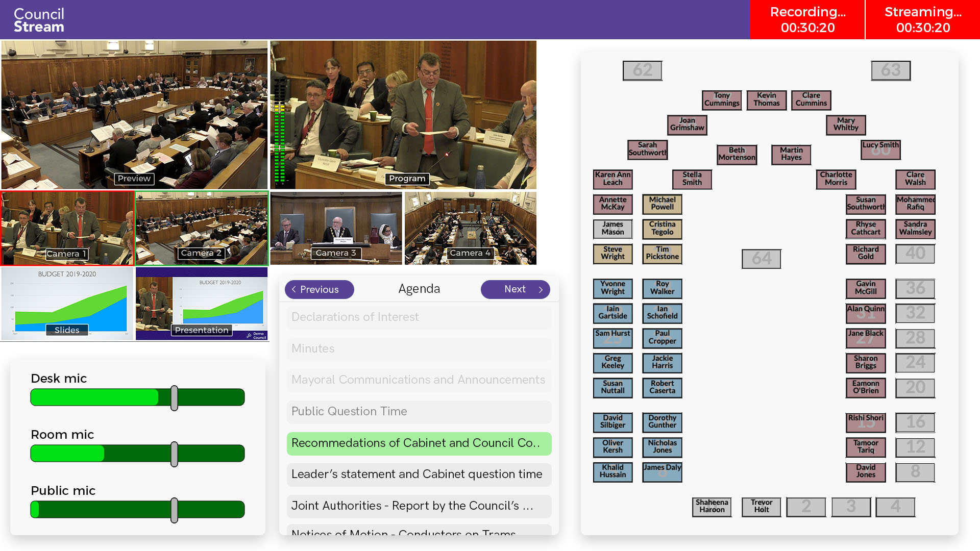Click empty seat number 64
The image size is (980, 551).
[x=761, y=259]
